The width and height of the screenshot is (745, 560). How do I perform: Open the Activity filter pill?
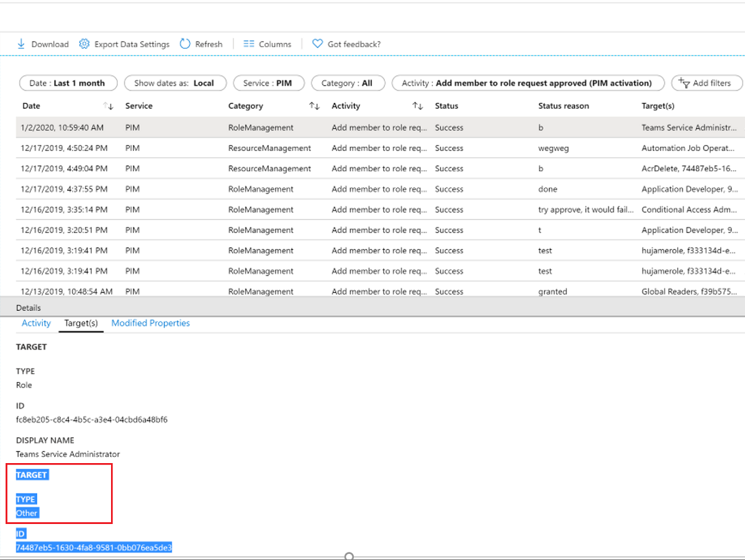pos(528,83)
